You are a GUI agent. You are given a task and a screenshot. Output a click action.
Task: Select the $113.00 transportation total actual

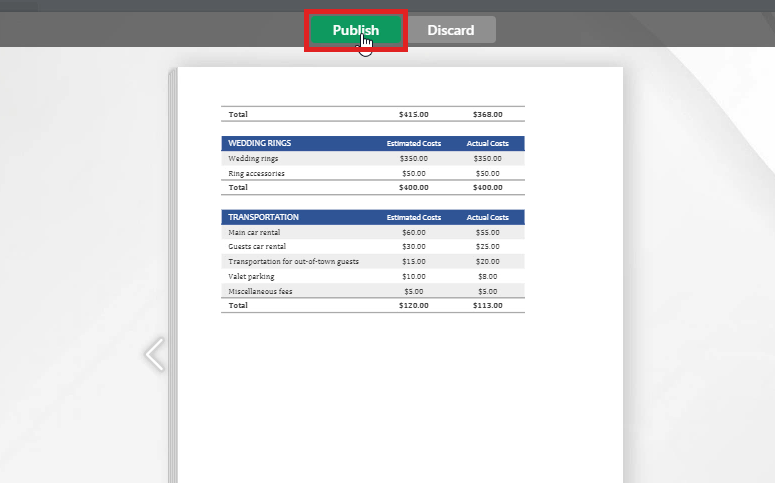pos(487,305)
